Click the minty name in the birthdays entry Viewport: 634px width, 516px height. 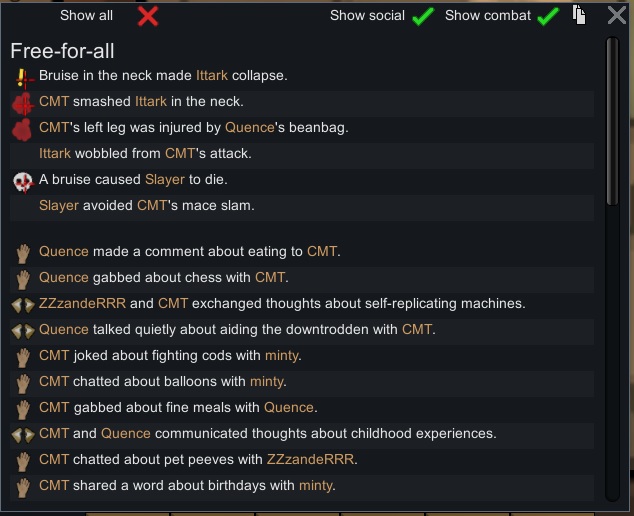315,486
